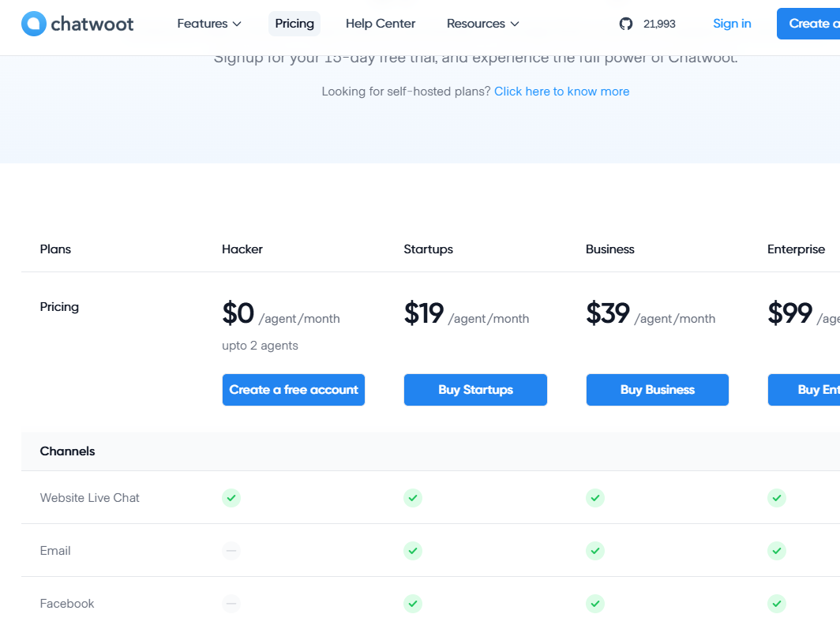Click the Buy Enterprise button

point(804,390)
